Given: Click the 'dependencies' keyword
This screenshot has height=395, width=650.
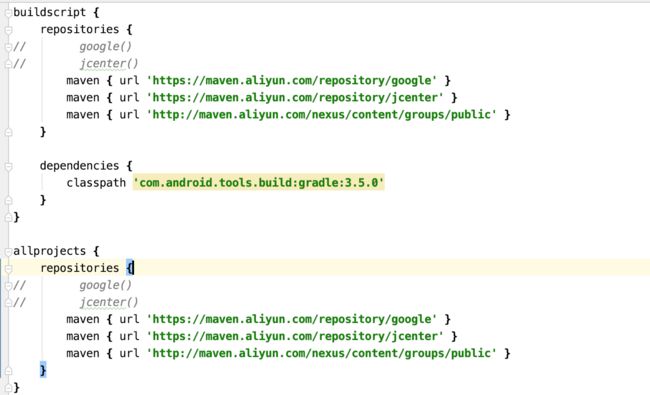Looking at the screenshot, I should [x=80, y=166].
